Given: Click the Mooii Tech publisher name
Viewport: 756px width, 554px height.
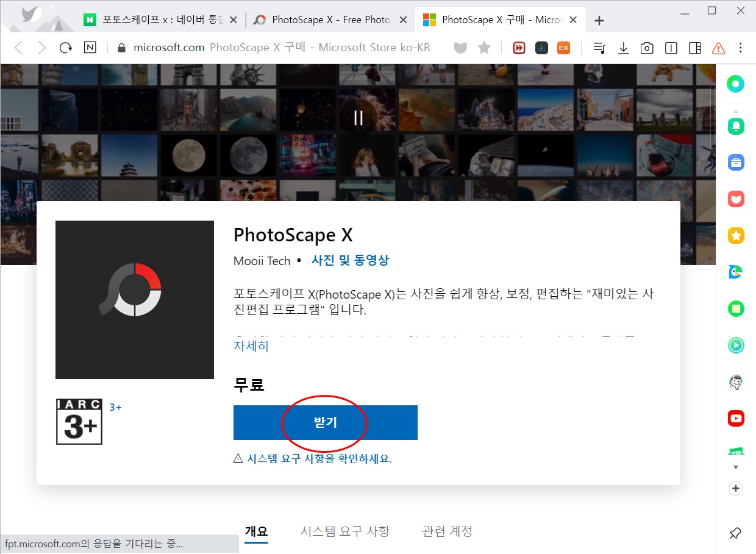Looking at the screenshot, I should click(262, 260).
